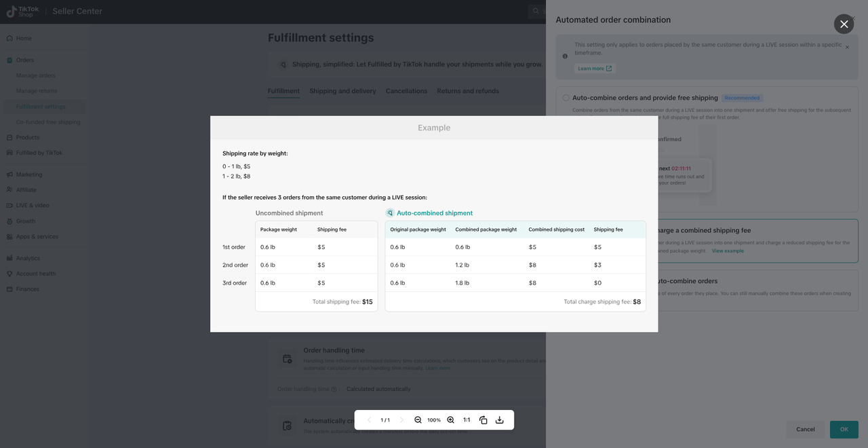Screen dimensions: 868x448
Task: Open the Cancellations tab
Action: pos(406,91)
